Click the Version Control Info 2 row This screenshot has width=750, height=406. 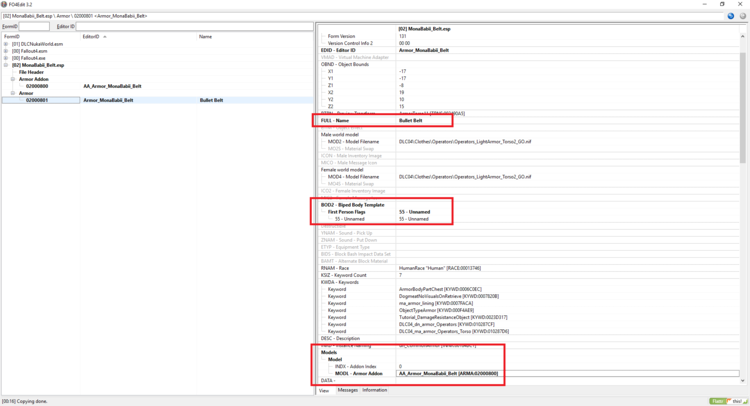click(529, 43)
